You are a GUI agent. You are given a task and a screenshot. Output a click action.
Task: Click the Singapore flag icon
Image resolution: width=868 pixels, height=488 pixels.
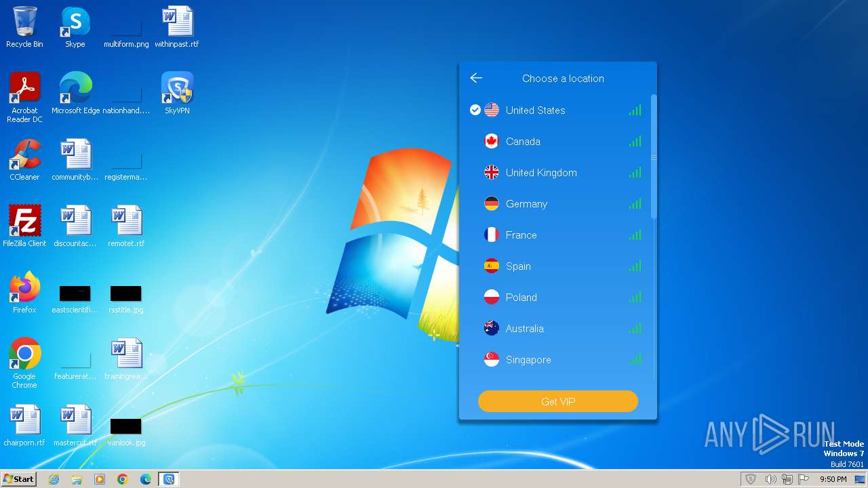(x=492, y=359)
